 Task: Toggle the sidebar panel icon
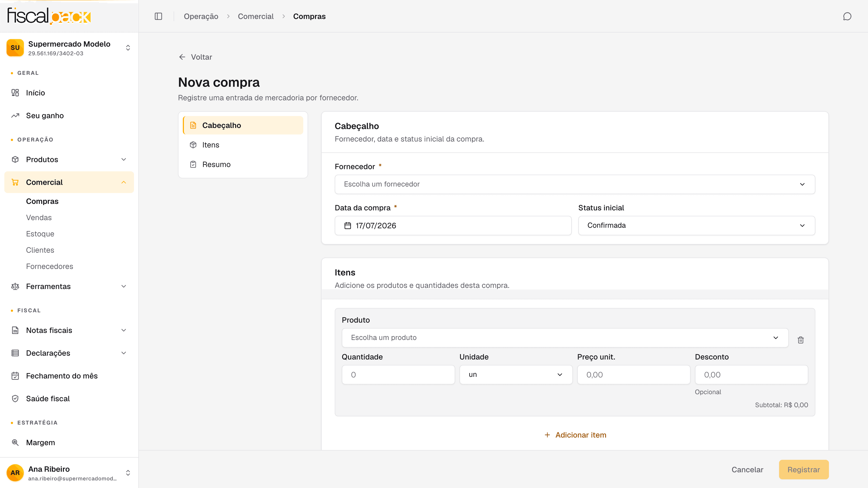point(158,16)
